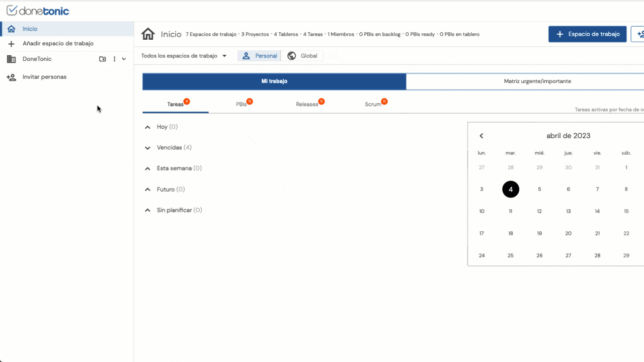The width and height of the screenshot is (644, 362).
Task: Open Todos los espacios de trabajo dropdown
Action: (x=184, y=56)
